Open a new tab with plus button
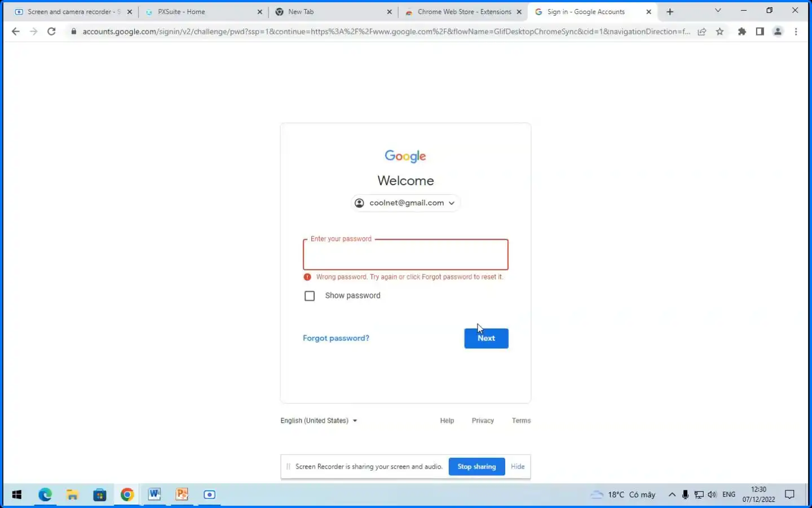Screen dimensions: 812x508 (670, 12)
